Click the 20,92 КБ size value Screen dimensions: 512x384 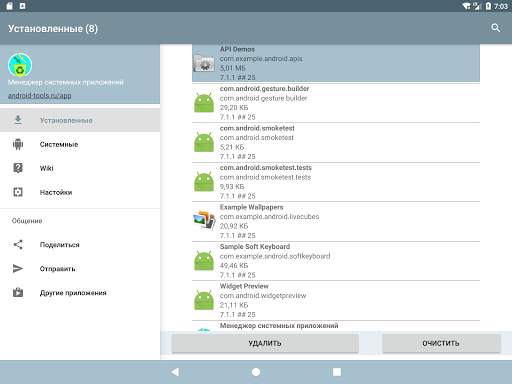[234, 226]
